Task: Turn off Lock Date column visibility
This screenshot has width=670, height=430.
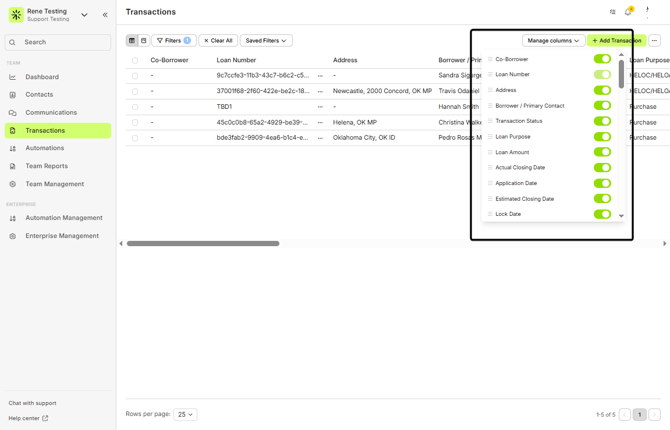Action: 602,214
